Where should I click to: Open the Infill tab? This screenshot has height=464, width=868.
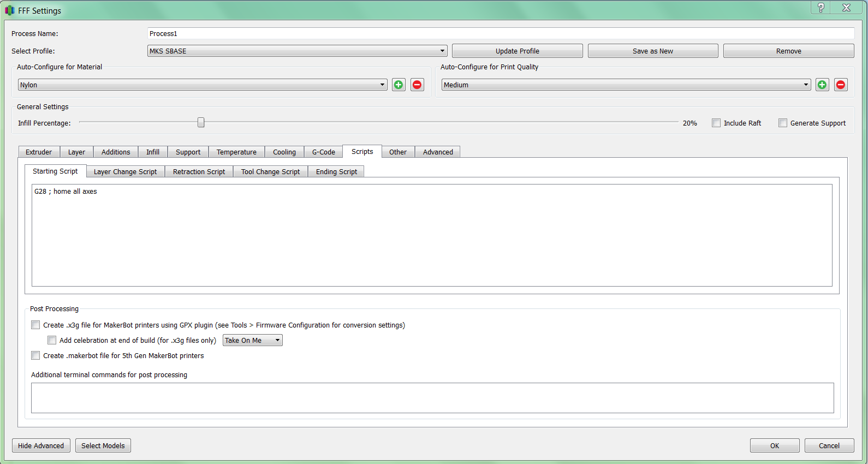153,152
